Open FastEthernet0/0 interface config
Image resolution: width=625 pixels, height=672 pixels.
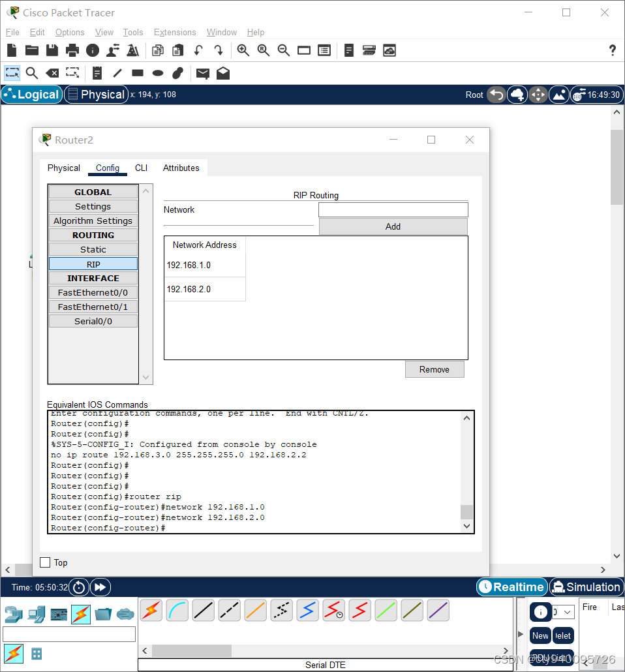tap(93, 293)
